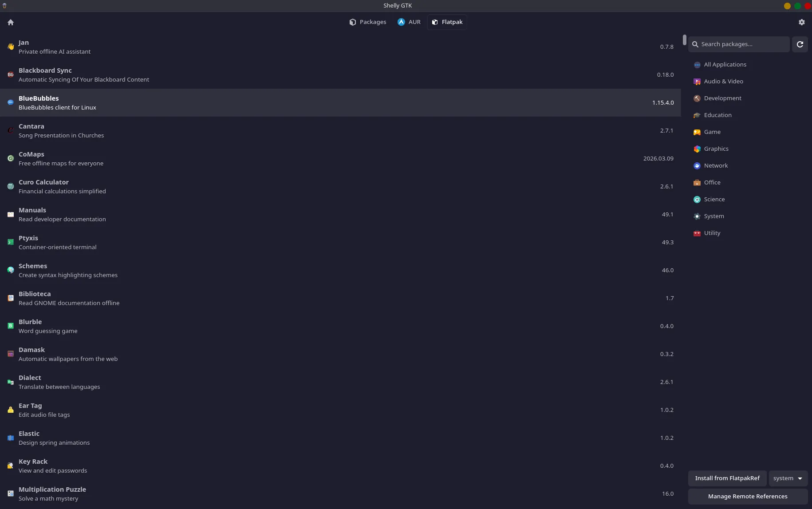Click Install from FlatpakRef button
Screen dimensions: 812x509
pyautogui.click(x=727, y=478)
